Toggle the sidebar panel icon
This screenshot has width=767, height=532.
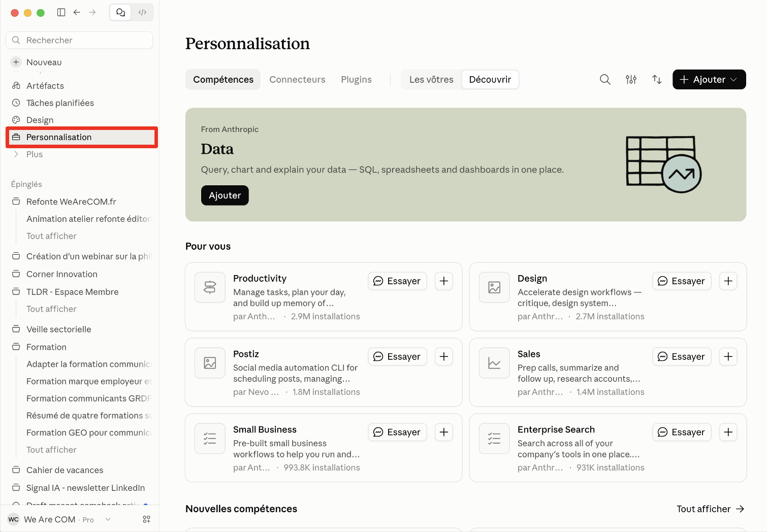61,12
